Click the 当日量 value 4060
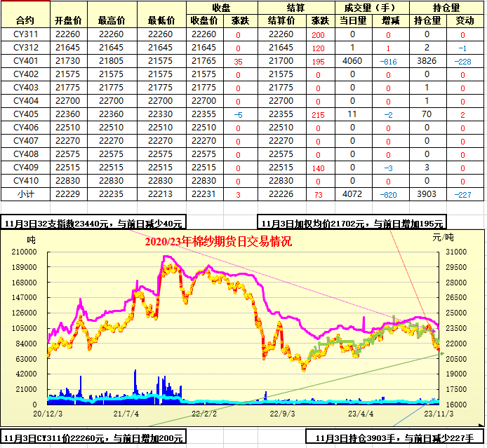This screenshot has height=448, width=487. 352,61
